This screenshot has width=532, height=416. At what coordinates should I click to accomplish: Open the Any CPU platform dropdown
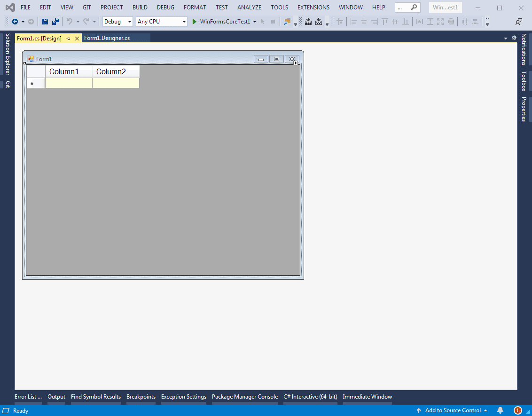click(161, 21)
